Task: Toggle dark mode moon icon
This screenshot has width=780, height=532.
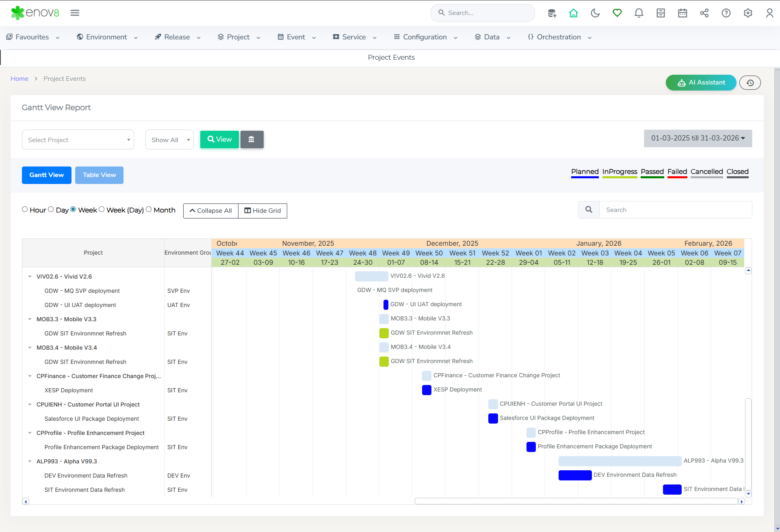Action: click(595, 13)
